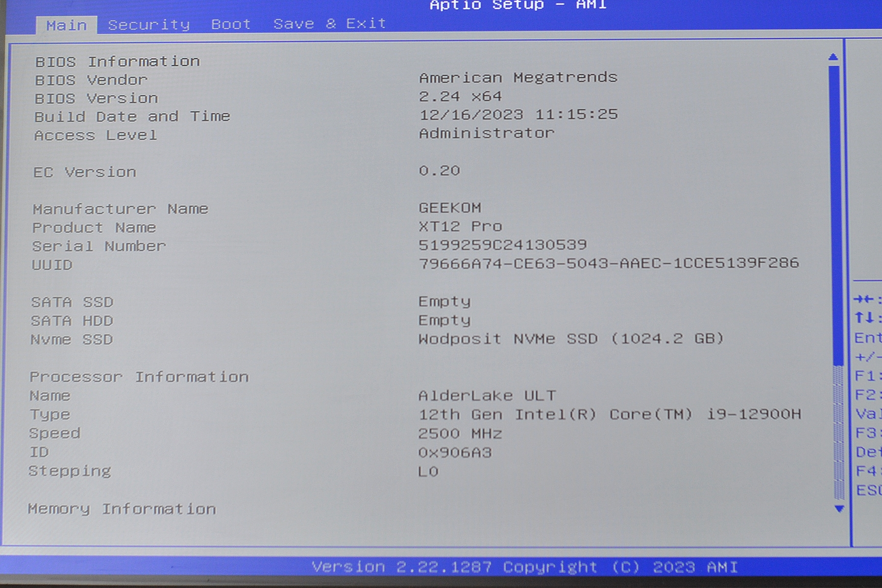882x588 pixels.
Task: Click the serial number 5199259C24130539
Action: [503, 245]
